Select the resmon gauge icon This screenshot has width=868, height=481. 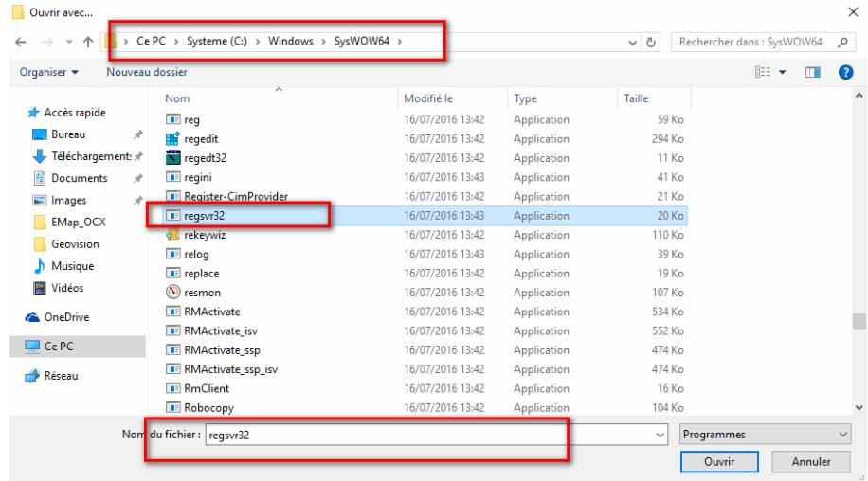tap(173, 292)
